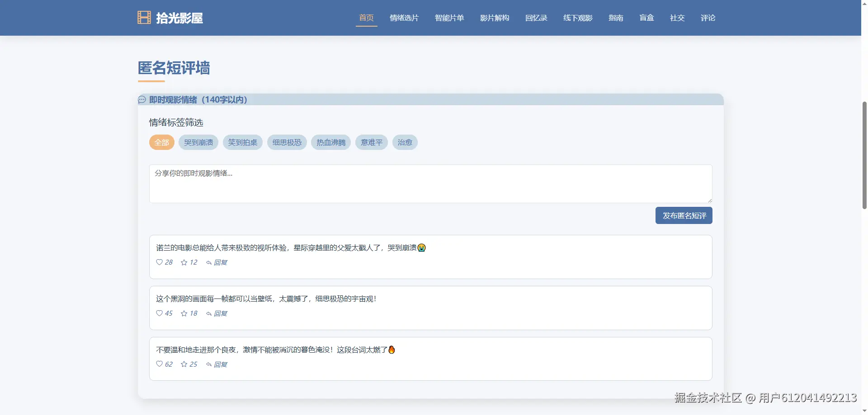Toggle the 热血沸腾 emotion tag
This screenshot has width=868, height=415.
[x=331, y=142]
